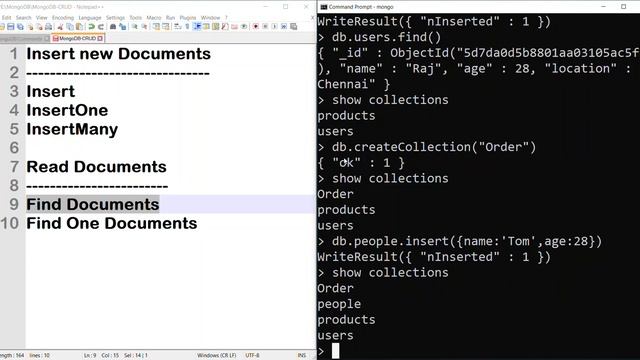Screen dimensions: 640x360
Task: Click "Windows (CR LF)" in status bar
Action: coord(216,356)
